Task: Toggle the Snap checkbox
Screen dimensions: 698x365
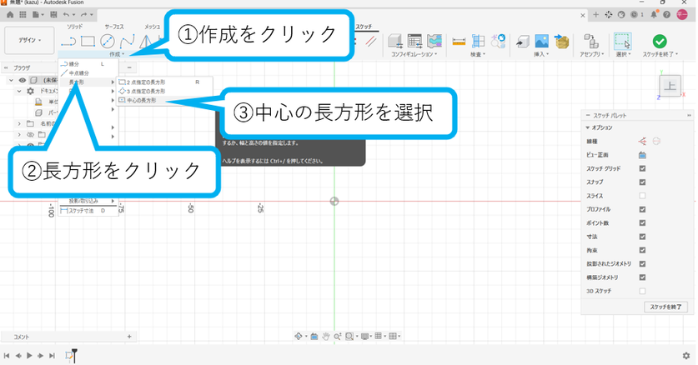Action: pos(642,182)
